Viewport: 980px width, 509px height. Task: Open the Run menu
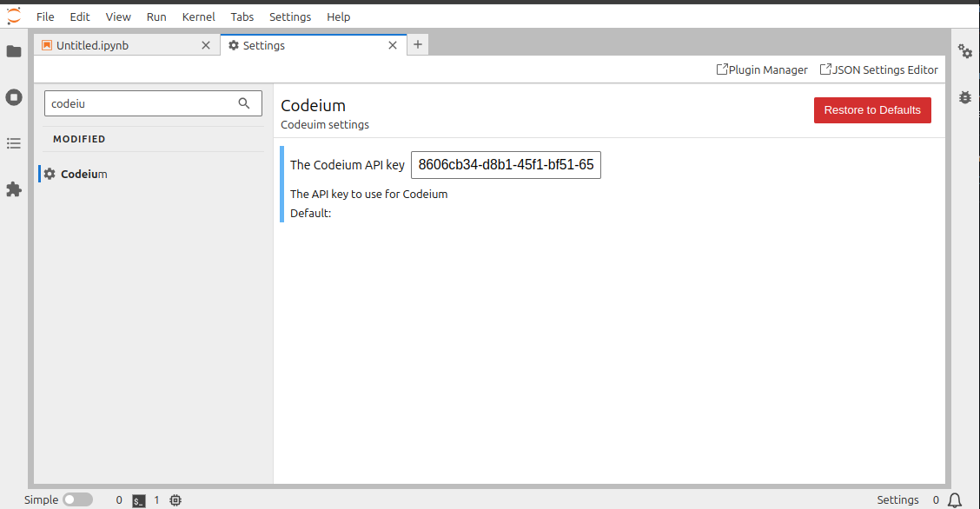tap(156, 17)
